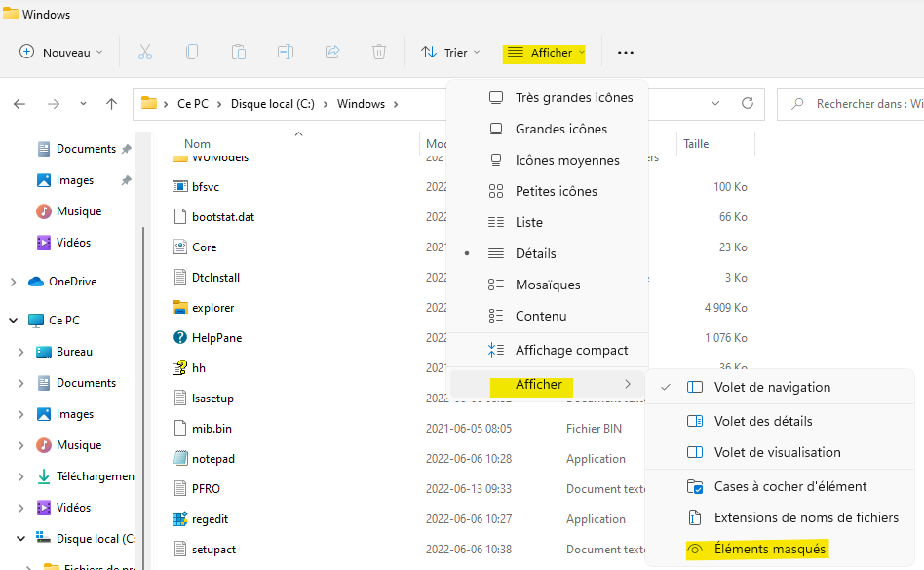Image resolution: width=924 pixels, height=570 pixels.
Task: Click the Rename icon in toolbar
Action: [x=286, y=52]
